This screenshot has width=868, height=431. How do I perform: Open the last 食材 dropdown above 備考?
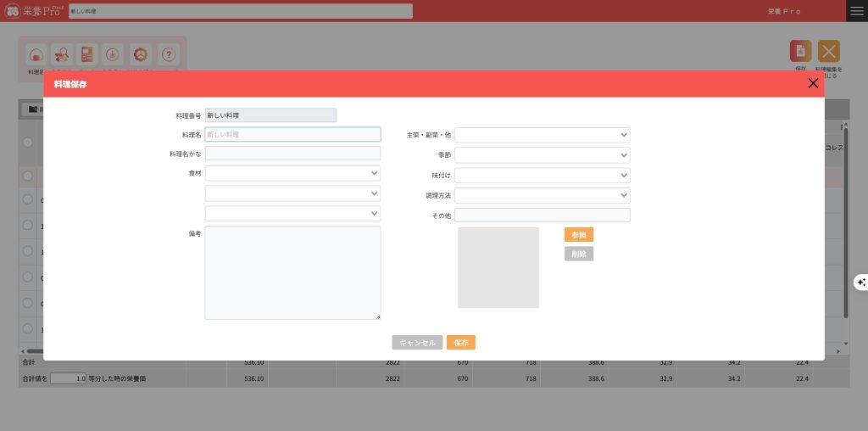tap(292, 213)
